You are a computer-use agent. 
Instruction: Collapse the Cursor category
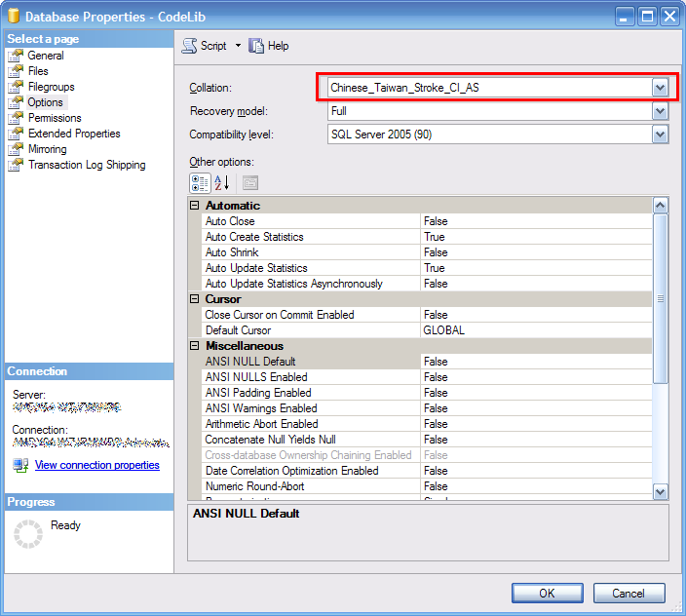[x=195, y=299]
